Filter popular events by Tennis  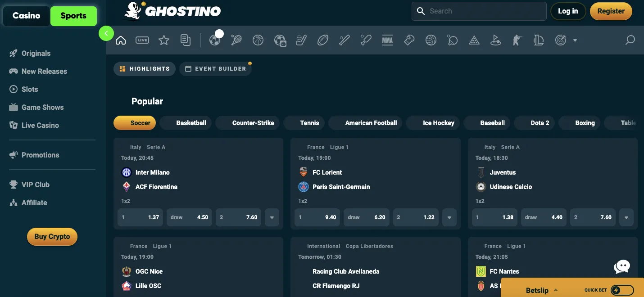coord(304,123)
